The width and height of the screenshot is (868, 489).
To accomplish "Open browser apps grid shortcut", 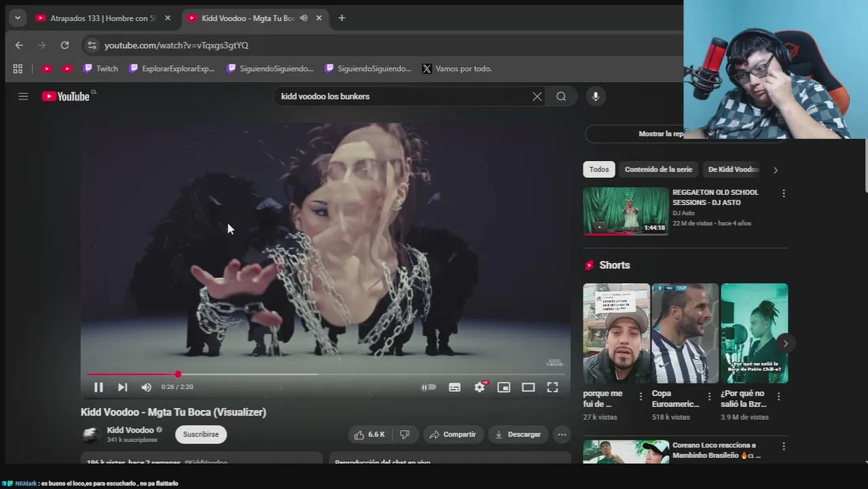I will pos(18,69).
